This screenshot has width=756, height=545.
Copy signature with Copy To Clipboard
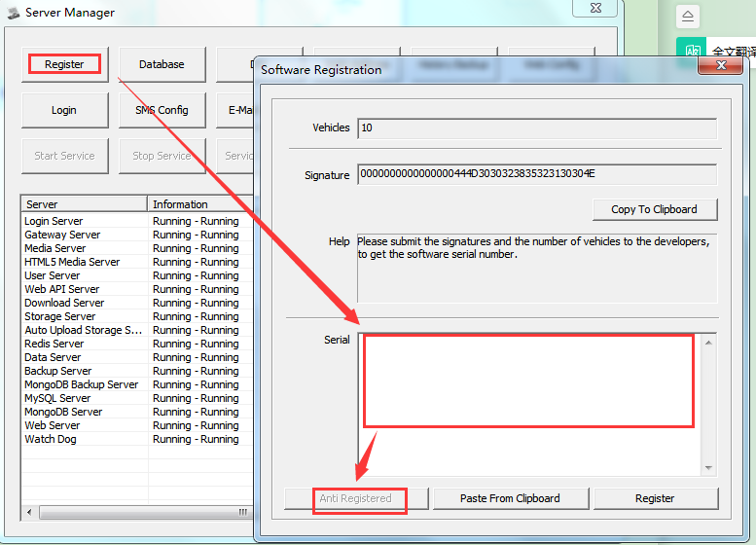tap(654, 209)
